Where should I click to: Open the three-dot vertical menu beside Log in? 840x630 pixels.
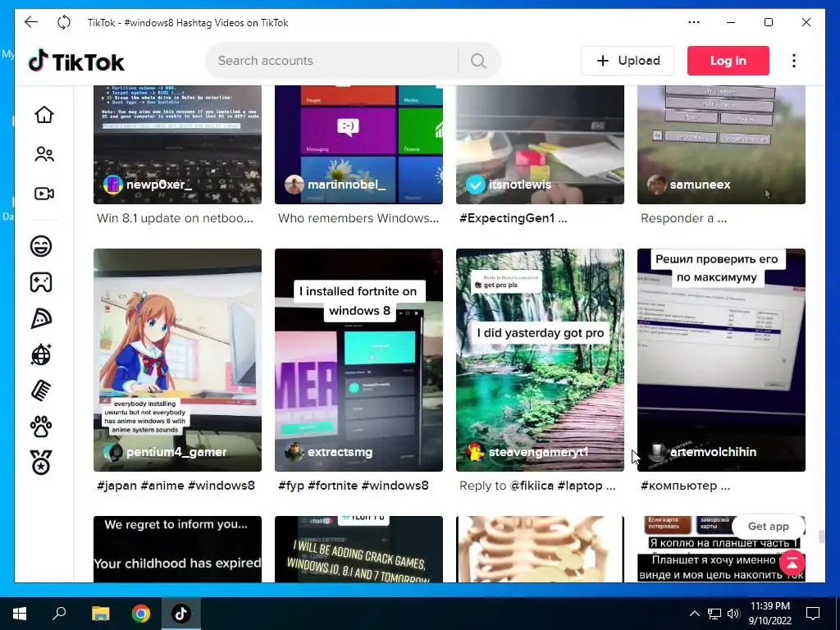[x=794, y=61]
